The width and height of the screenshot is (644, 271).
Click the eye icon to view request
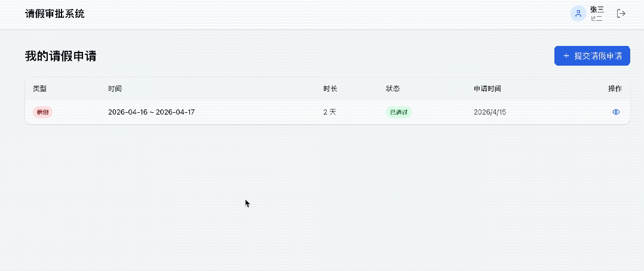click(617, 112)
